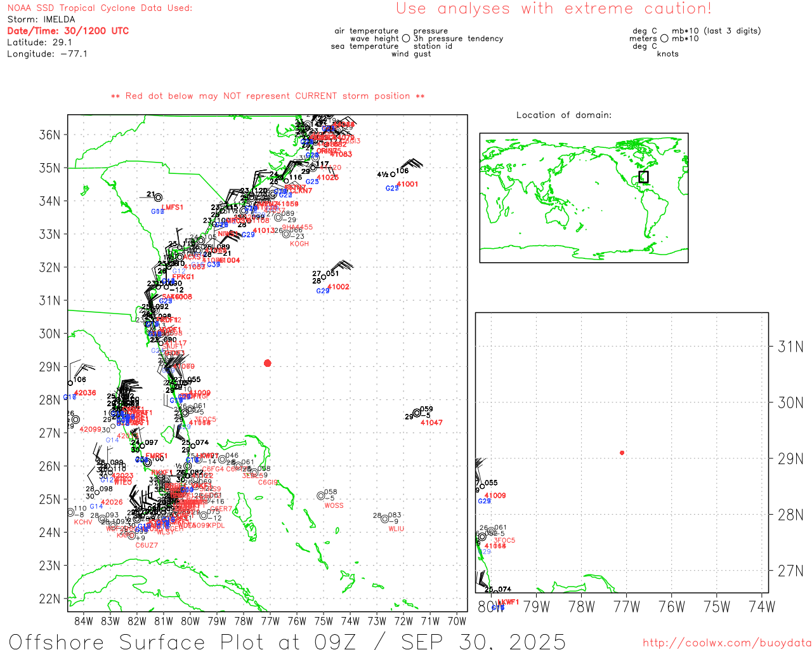Click station label KCHV
The image size is (812, 650).
click(x=83, y=522)
